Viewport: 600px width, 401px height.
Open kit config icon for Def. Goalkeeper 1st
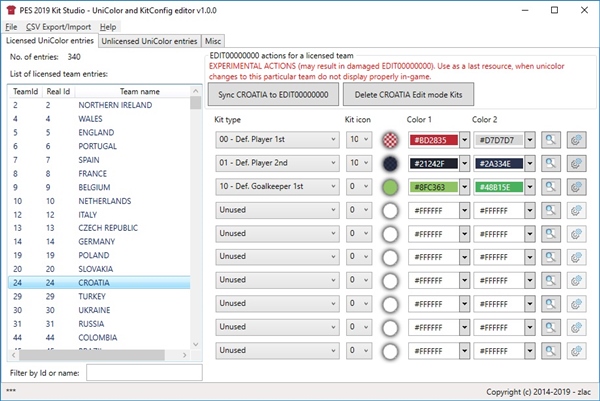(x=577, y=187)
